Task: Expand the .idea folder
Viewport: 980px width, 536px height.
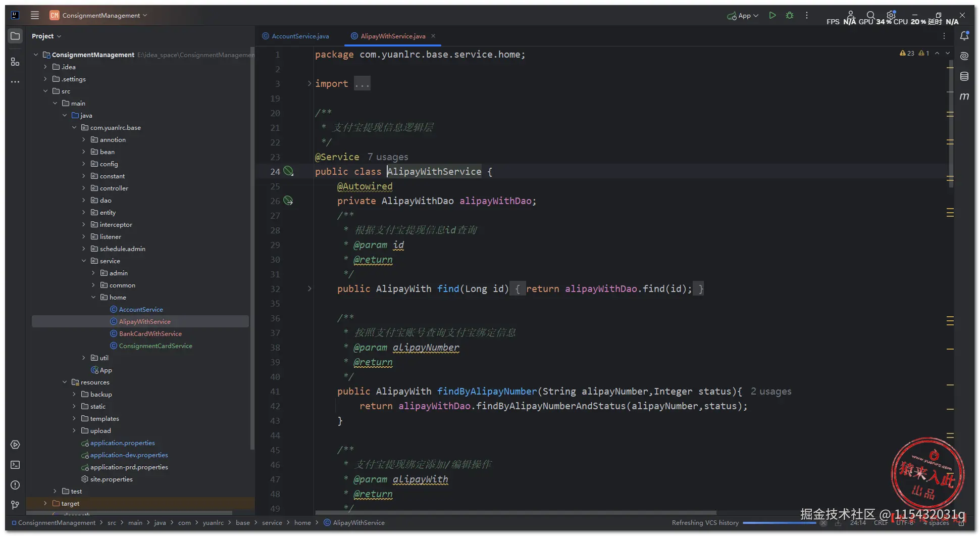Action: pos(45,67)
